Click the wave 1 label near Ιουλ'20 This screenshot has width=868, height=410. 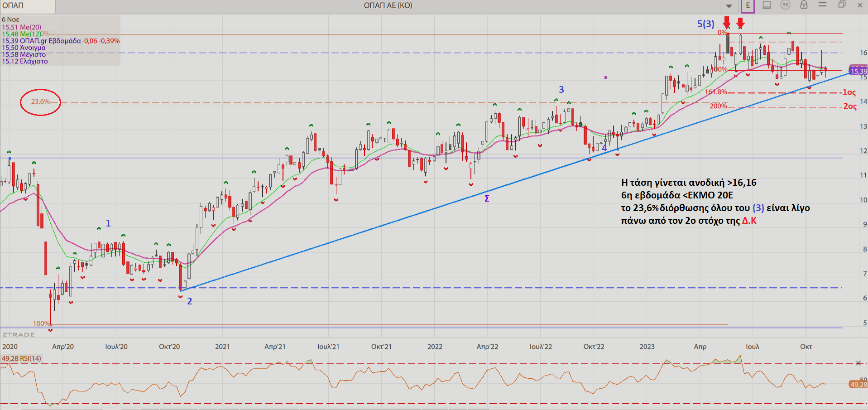coord(108,223)
